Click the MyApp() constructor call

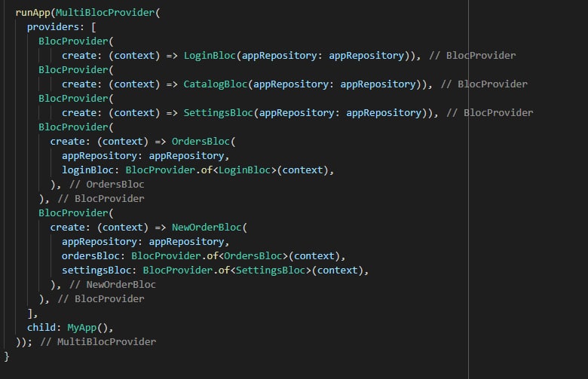click(87, 328)
